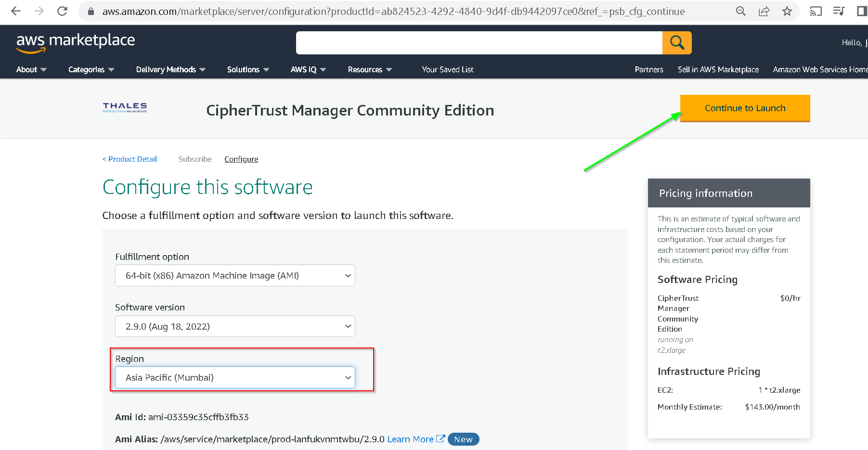The height and width of the screenshot is (450, 868).
Task: Click the 1 * t2.xlarge EC2 value
Action: coord(779,390)
